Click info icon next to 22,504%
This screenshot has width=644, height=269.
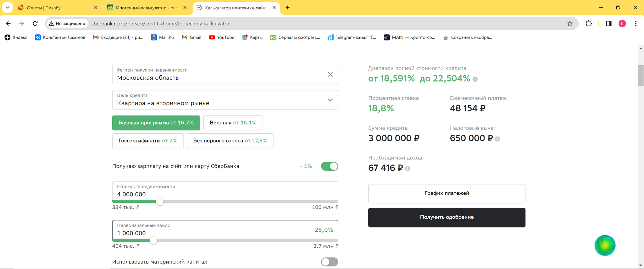(475, 79)
